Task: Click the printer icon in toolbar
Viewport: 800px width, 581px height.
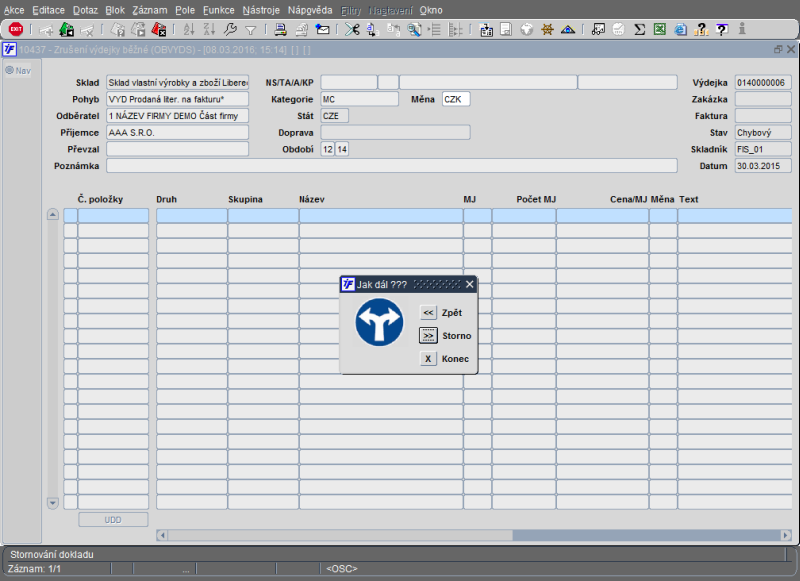Action: tap(281, 30)
